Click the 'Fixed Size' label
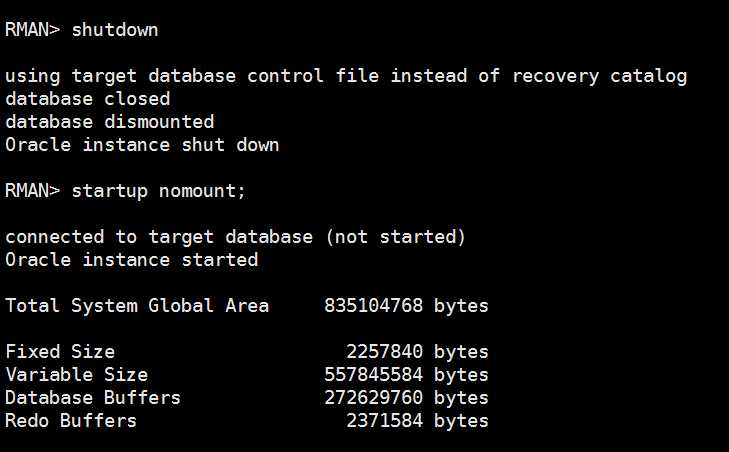Screen dimensions: 729x452 (x=60, y=352)
